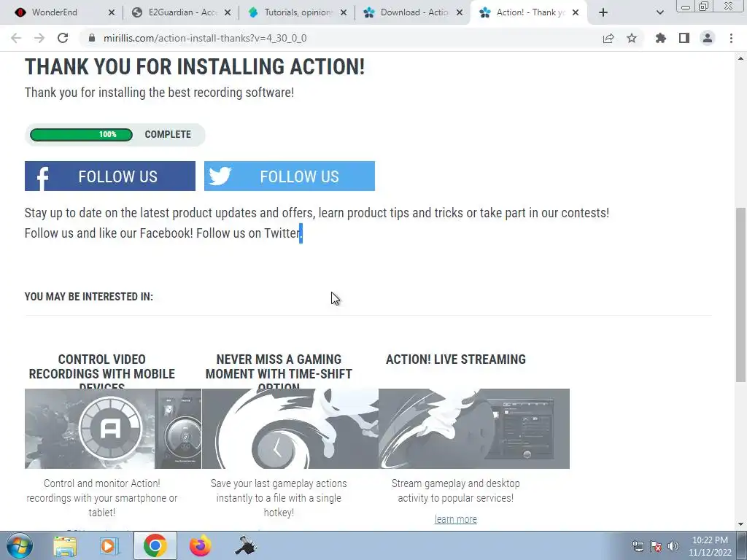Select the Action! - Thank you tab

[529, 12]
